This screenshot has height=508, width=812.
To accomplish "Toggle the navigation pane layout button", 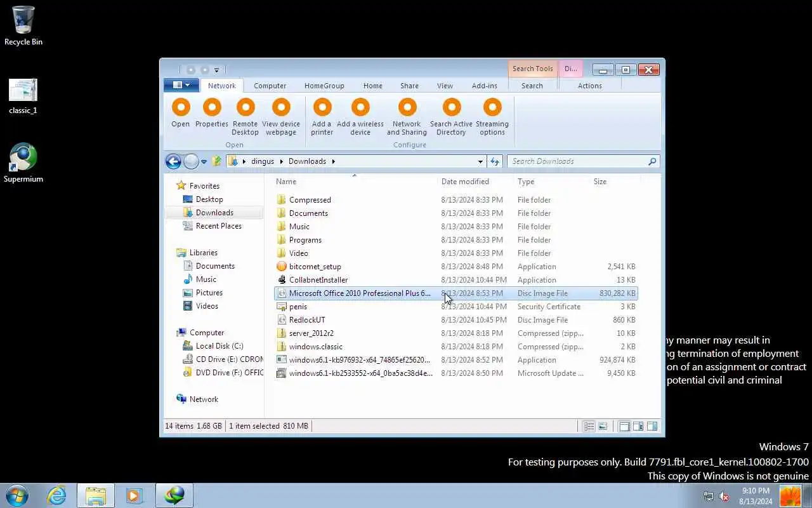I will 624,426.
